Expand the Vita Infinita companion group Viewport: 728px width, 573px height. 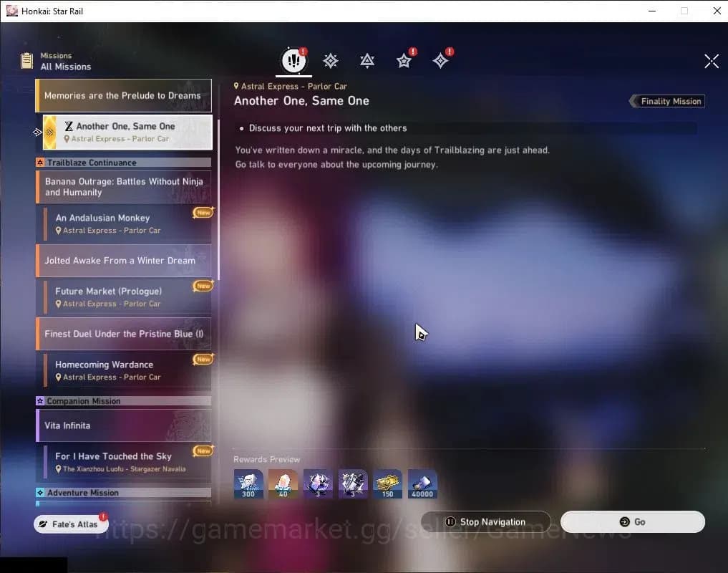124,425
